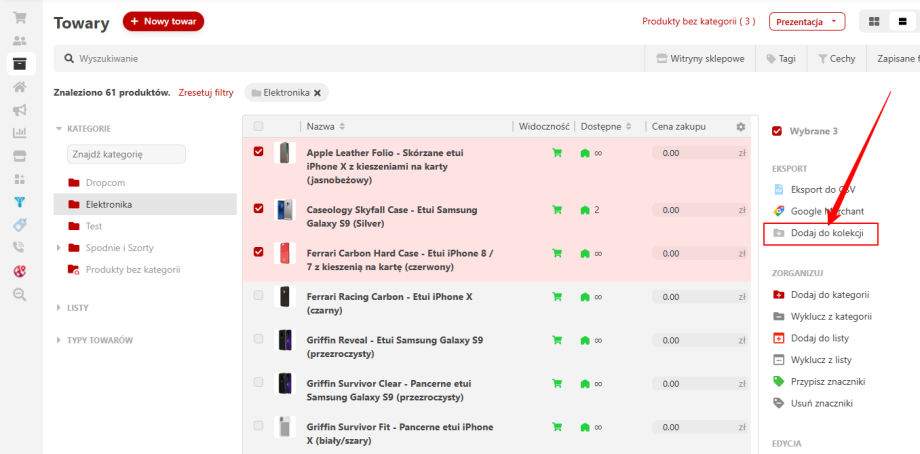Toggle the select-all checkbox in table header
Image resolution: width=920 pixels, height=454 pixels.
pyautogui.click(x=259, y=127)
